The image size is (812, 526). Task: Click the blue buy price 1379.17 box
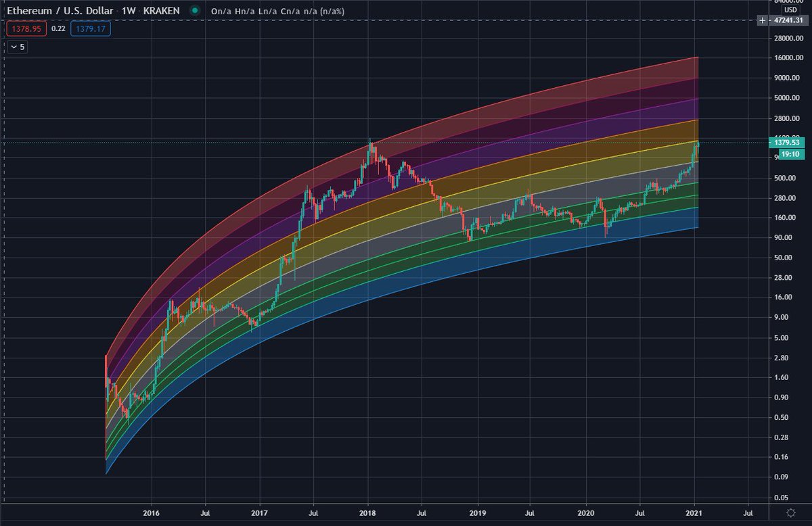point(91,28)
